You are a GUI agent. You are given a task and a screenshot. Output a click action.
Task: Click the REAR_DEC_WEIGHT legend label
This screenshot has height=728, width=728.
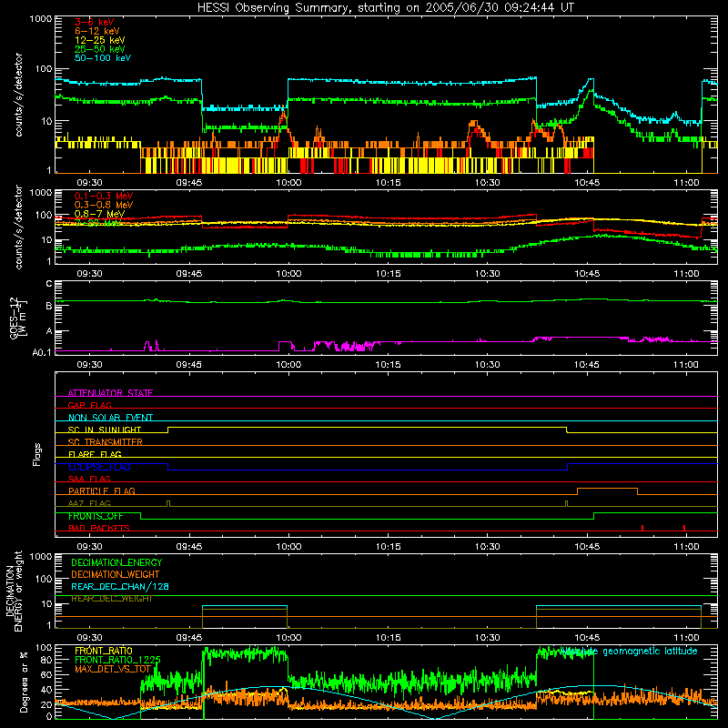(111, 599)
